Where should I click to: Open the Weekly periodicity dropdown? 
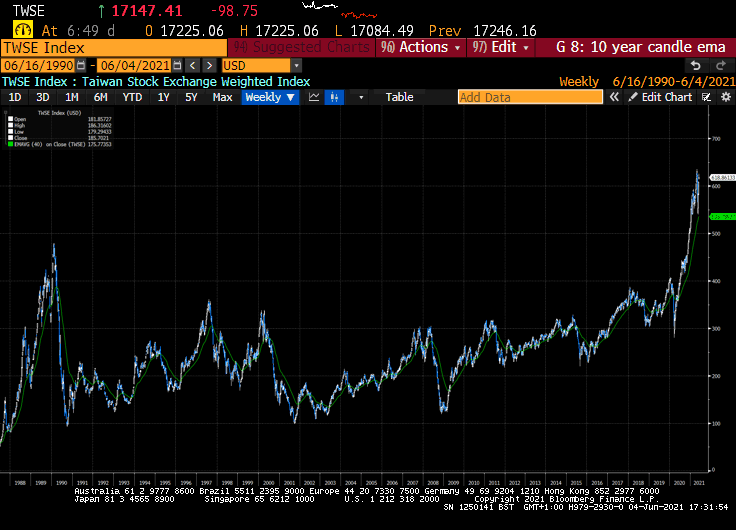coord(270,97)
